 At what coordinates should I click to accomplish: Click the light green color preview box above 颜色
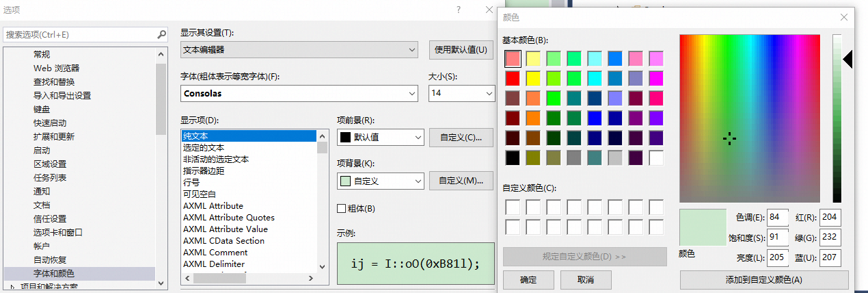pyautogui.click(x=703, y=227)
